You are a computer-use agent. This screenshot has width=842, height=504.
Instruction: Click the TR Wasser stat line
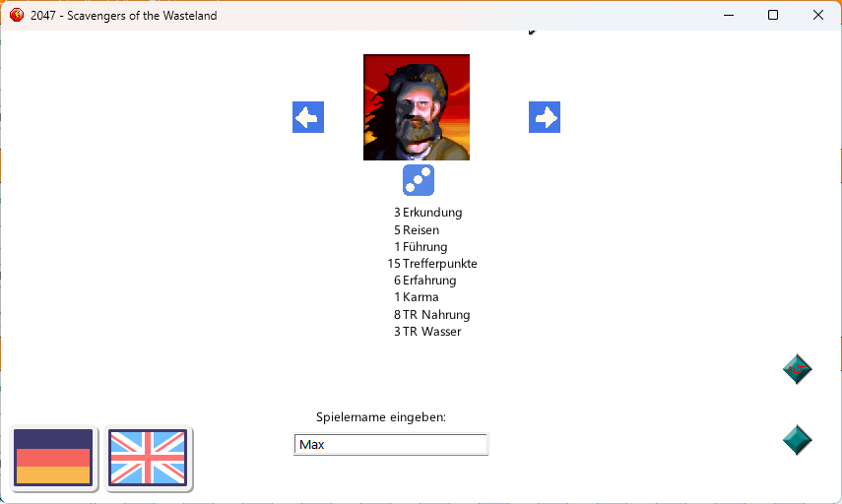(427, 332)
